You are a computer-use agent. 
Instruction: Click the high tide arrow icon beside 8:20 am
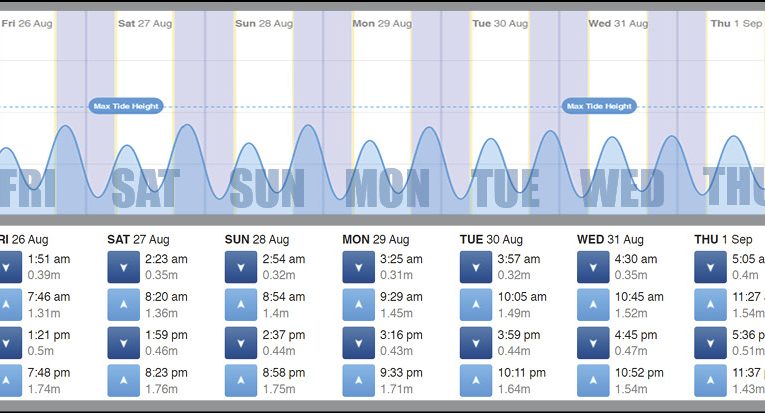pyautogui.click(x=123, y=305)
